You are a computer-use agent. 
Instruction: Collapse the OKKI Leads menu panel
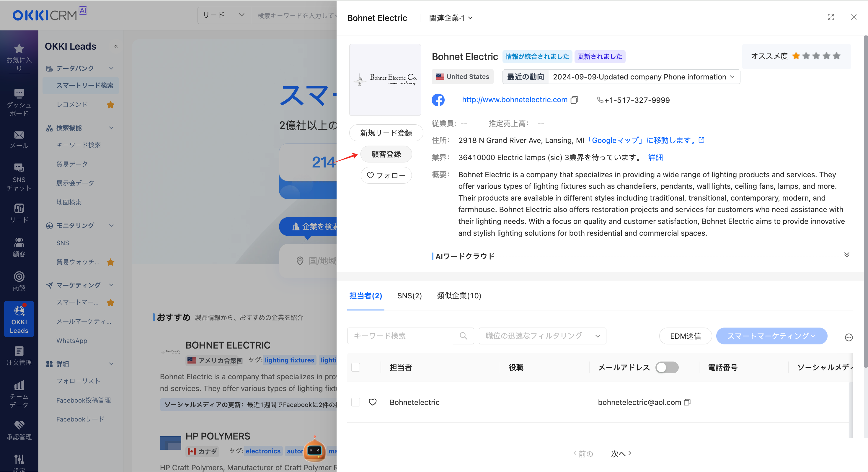tap(116, 46)
